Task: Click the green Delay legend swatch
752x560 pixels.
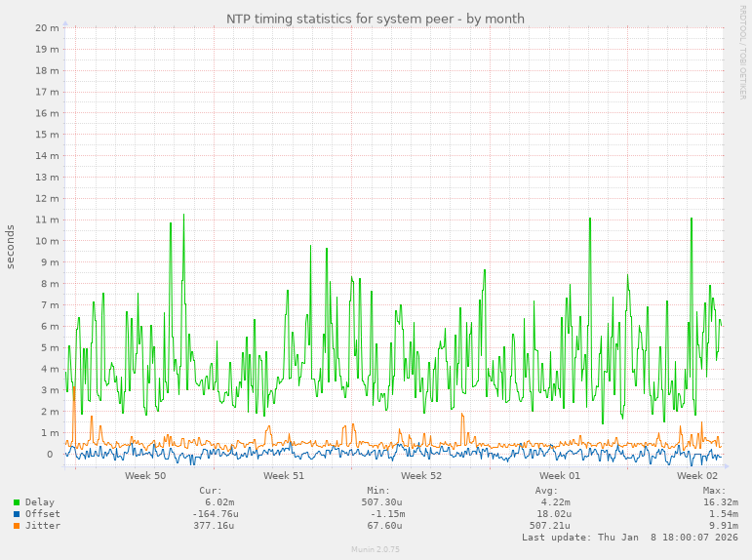Action: (17, 502)
